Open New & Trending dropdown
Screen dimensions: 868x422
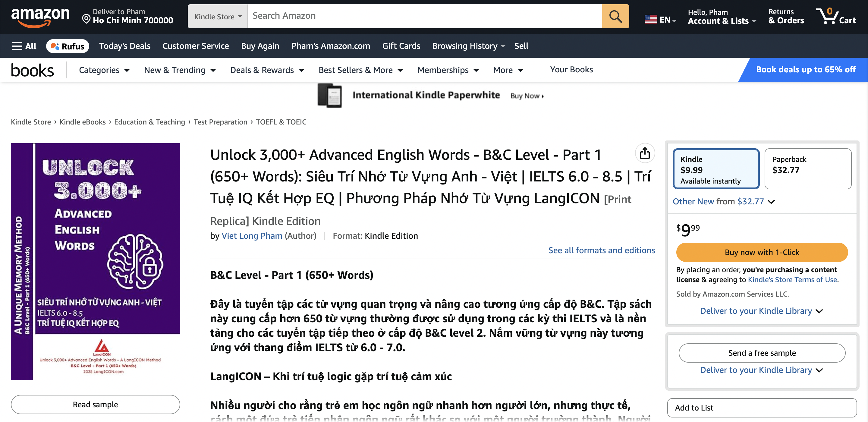coord(180,70)
